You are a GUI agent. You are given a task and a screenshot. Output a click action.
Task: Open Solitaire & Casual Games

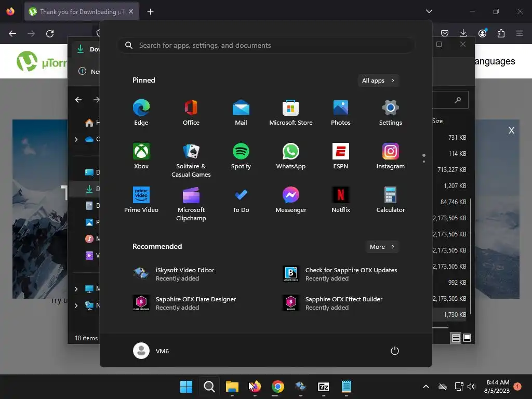[191, 160]
